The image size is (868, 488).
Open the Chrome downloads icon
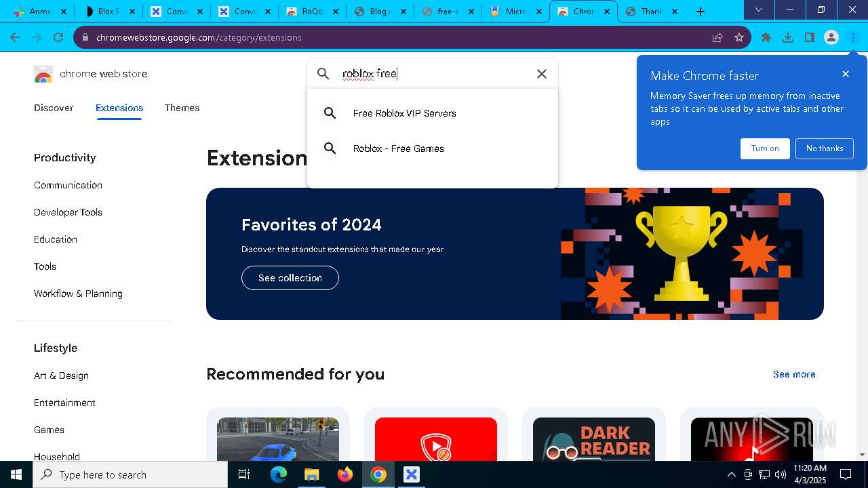coord(788,37)
